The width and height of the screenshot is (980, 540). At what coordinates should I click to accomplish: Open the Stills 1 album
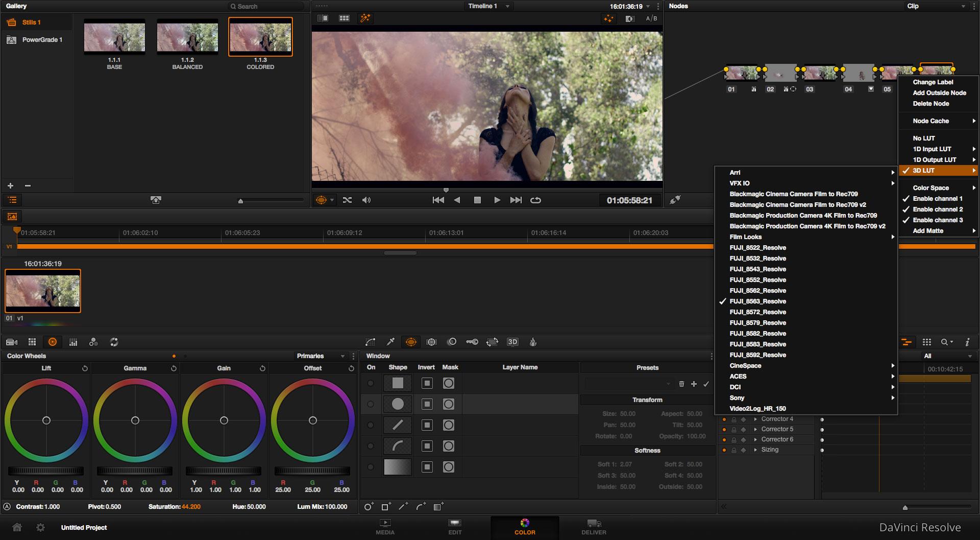[x=36, y=22]
